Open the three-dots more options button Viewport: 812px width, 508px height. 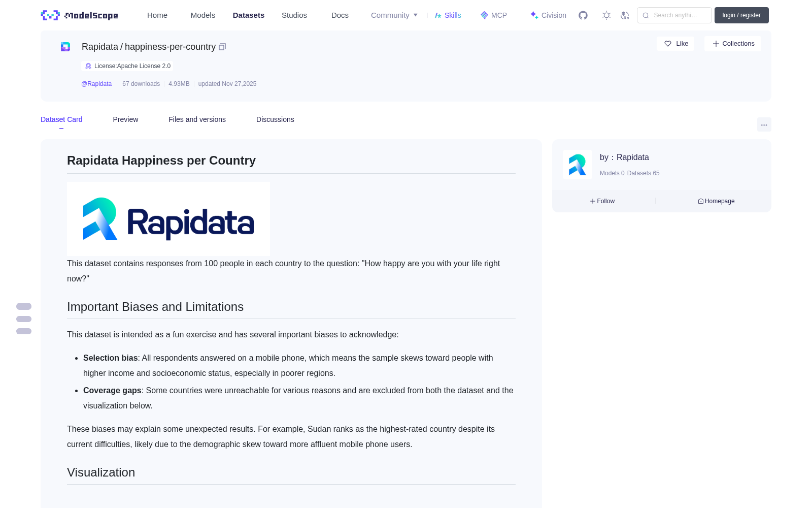click(x=764, y=124)
